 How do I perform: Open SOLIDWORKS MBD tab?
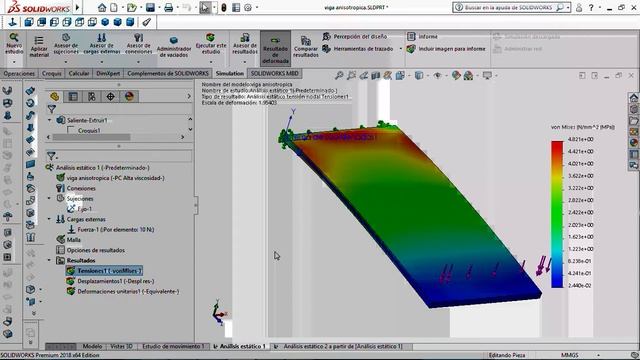274,73
